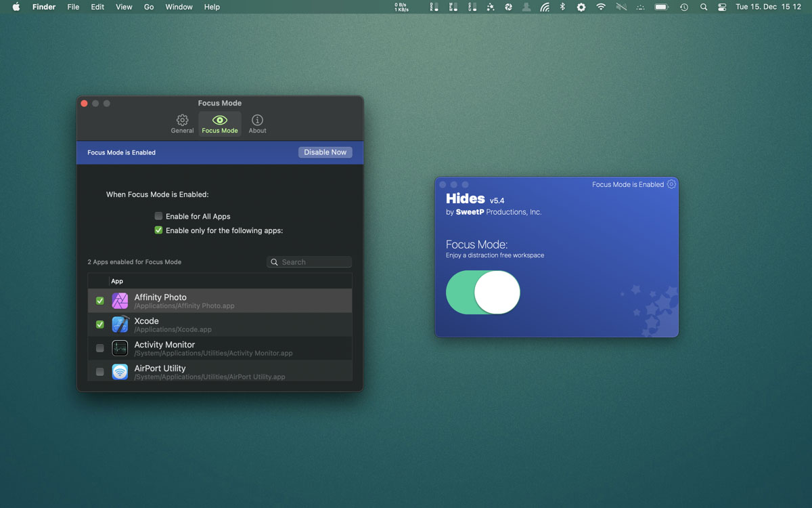Check the AirPort Utility checkbox
Image resolution: width=812 pixels, height=508 pixels.
100,372
